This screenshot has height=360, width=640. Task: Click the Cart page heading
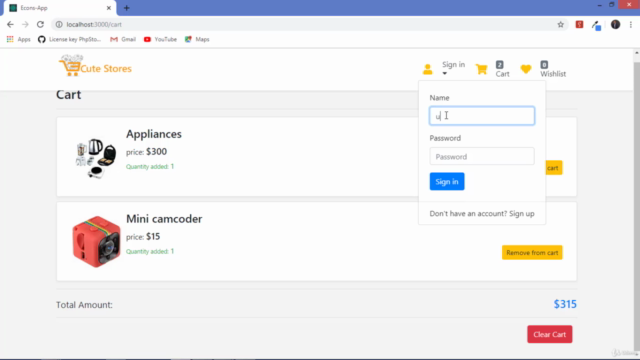[69, 95]
